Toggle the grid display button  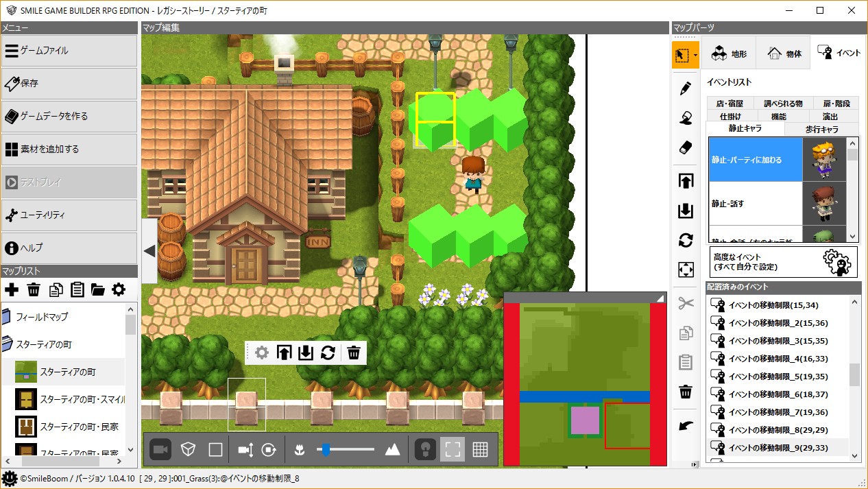click(x=480, y=449)
